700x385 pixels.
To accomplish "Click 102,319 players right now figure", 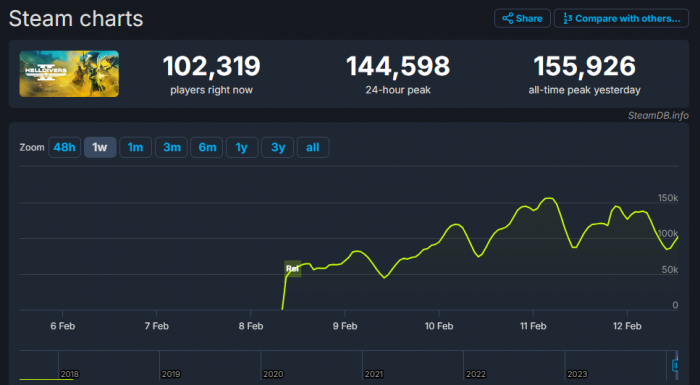I will [212, 66].
